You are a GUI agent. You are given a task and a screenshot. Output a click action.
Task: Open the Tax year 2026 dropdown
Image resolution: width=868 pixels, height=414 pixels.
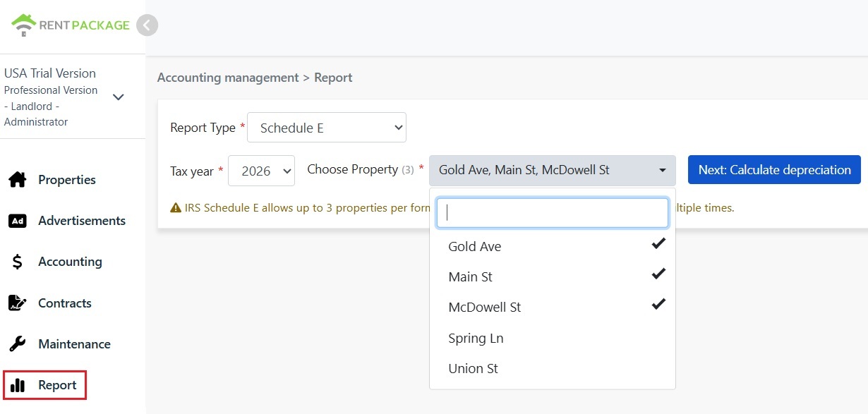coord(261,171)
